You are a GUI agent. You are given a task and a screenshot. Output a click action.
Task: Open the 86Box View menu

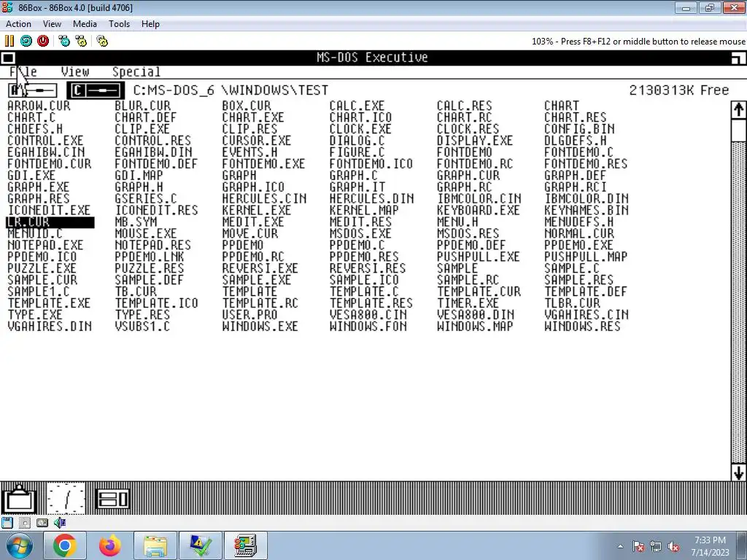pyautogui.click(x=52, y=24)
